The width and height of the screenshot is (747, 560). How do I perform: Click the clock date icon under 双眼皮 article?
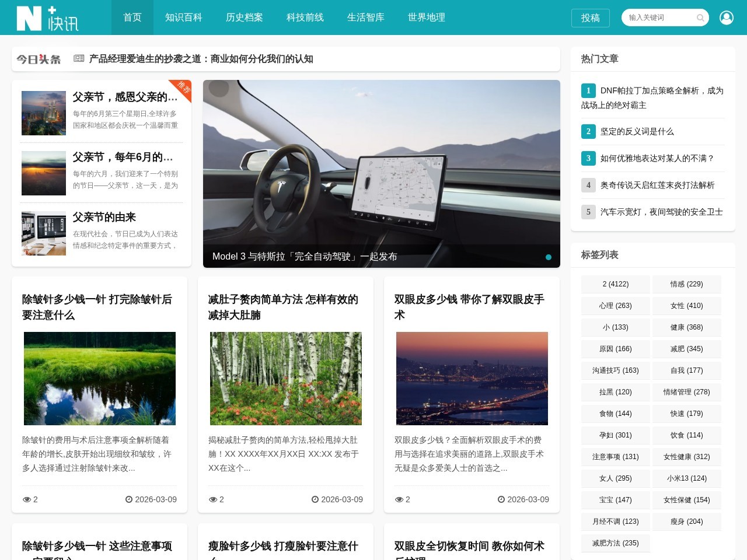click(x=501, y=499)
